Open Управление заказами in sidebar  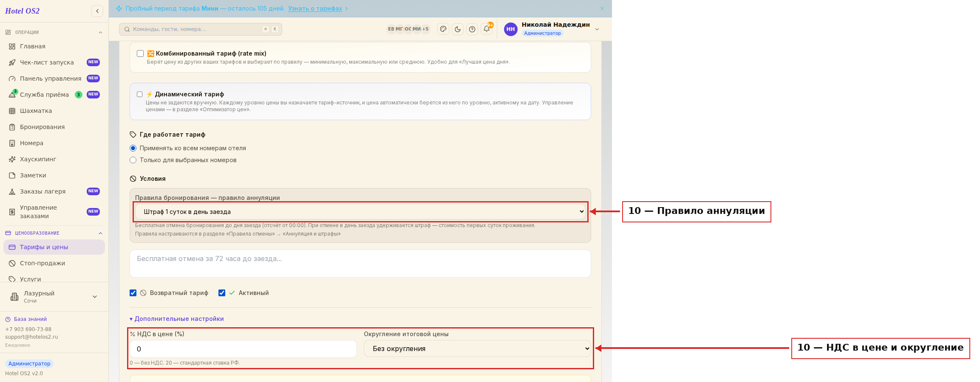point(54,212)
